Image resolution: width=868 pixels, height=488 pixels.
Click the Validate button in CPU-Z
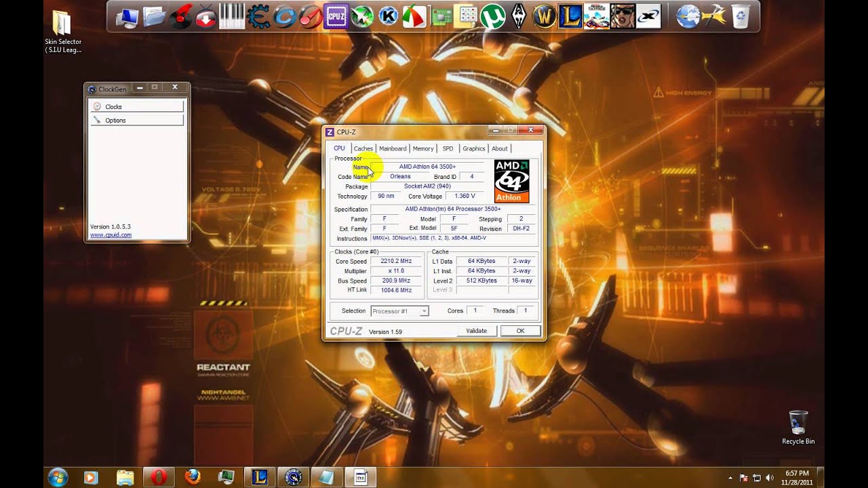tap(477, 331)
